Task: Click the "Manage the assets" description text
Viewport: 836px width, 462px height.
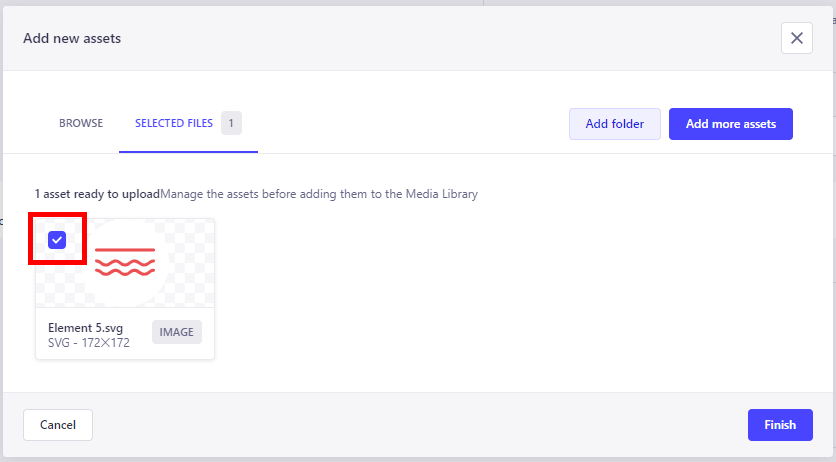Action: pyautogui.click(x=319, y=194)
